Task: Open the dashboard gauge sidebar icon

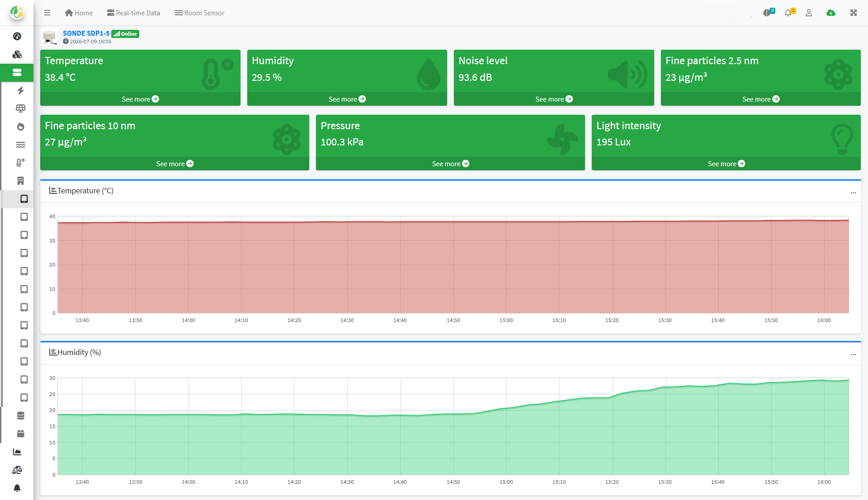Action: (x=17, y=36)
